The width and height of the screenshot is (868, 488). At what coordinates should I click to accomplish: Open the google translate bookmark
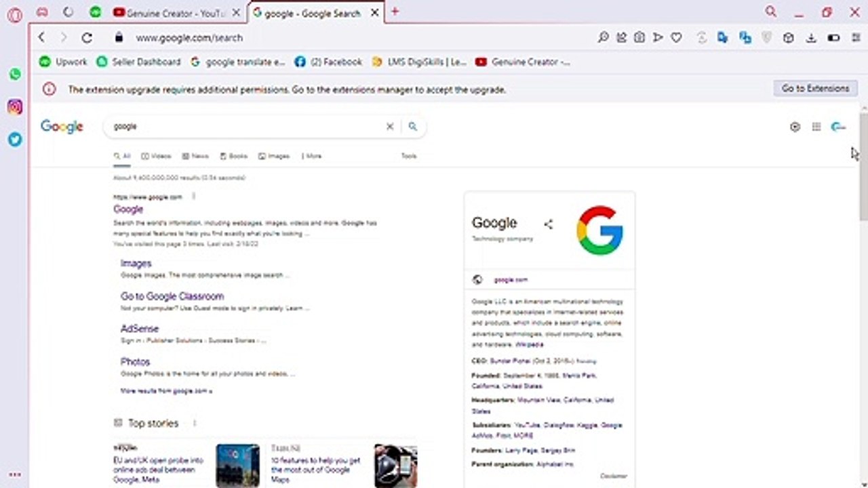point(237,62)
